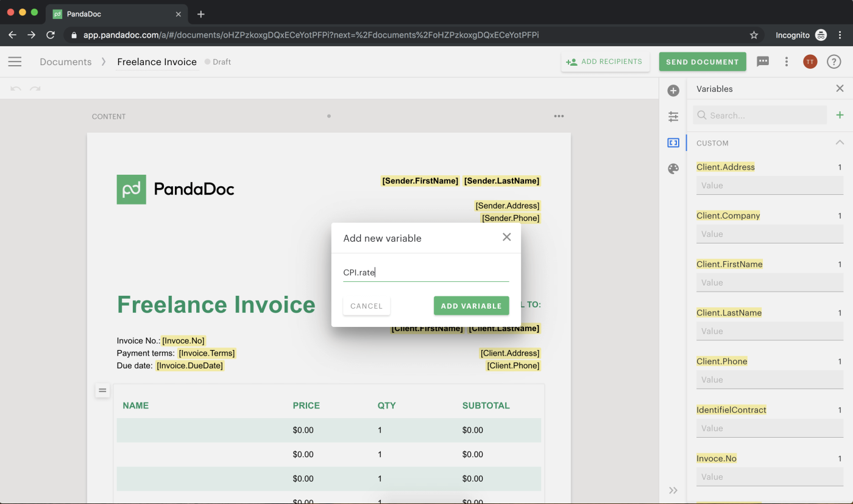Click the Invoce.No value field
Image resolution: width=853 pixels, height=504 pixels.
coord(770,477)
